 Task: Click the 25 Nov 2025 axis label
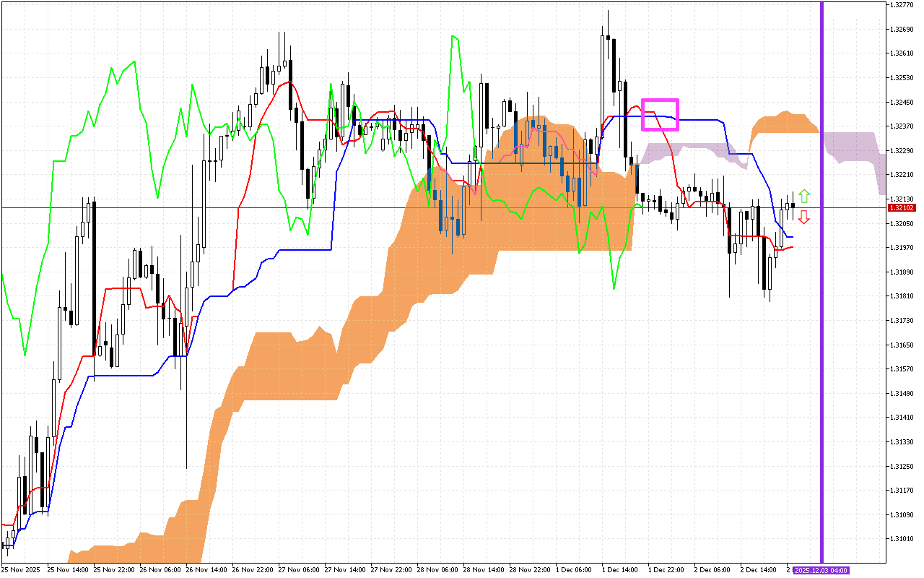coord(21,569)
